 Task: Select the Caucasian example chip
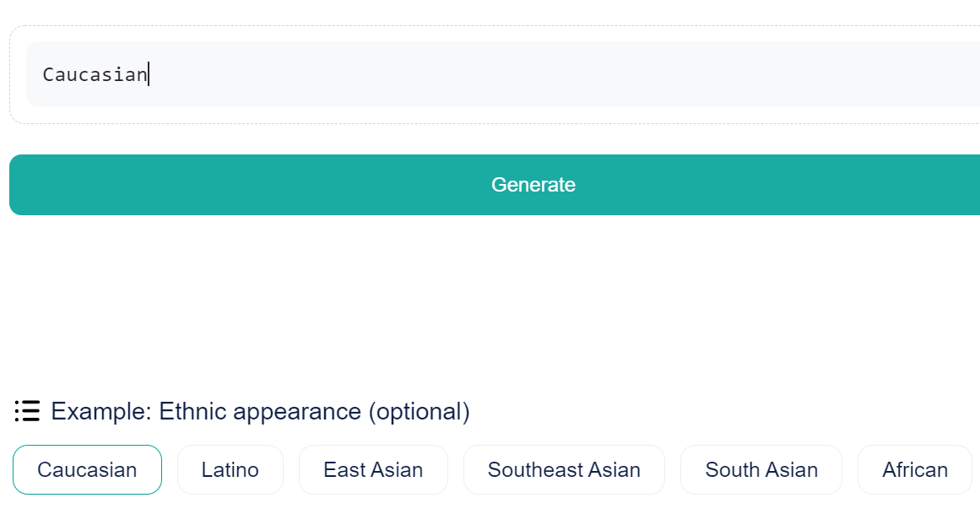click(87, 469)
